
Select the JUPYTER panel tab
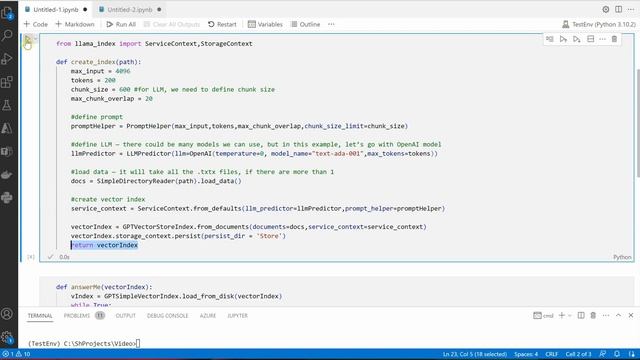tap(237, 316)
